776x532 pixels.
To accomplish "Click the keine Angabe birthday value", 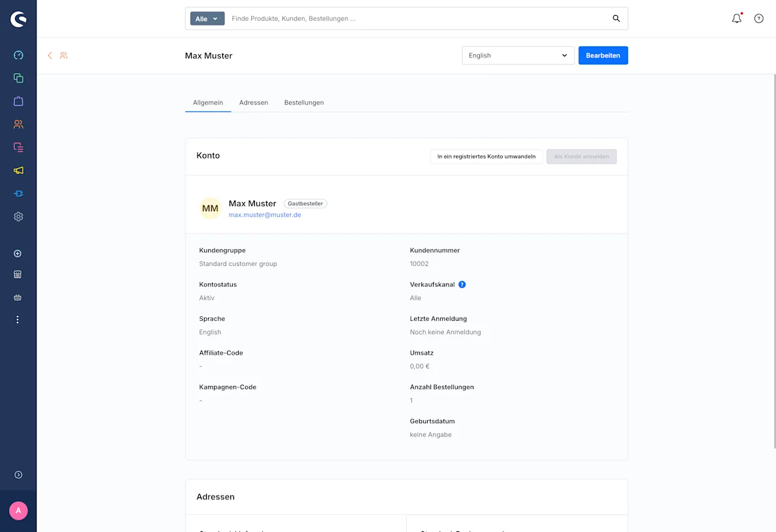I will click(x=430, y=434).
